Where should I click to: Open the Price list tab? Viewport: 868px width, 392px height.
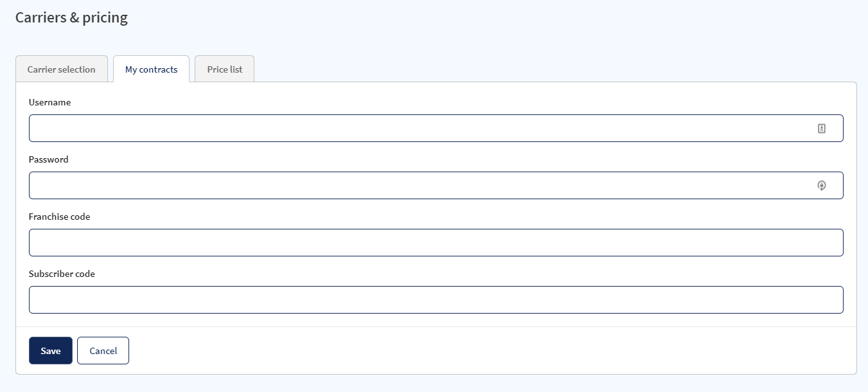(x=225, y=69)
